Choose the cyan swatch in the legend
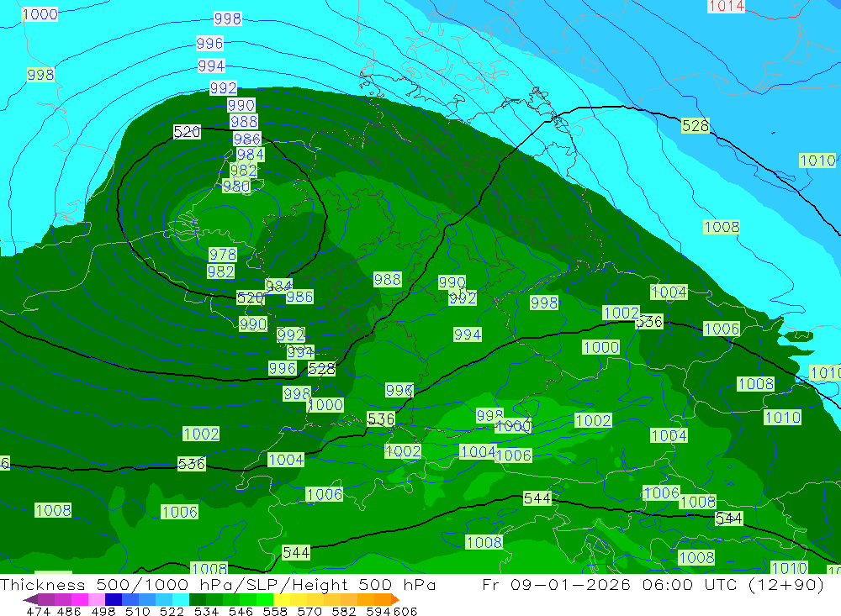 (181, 600)
